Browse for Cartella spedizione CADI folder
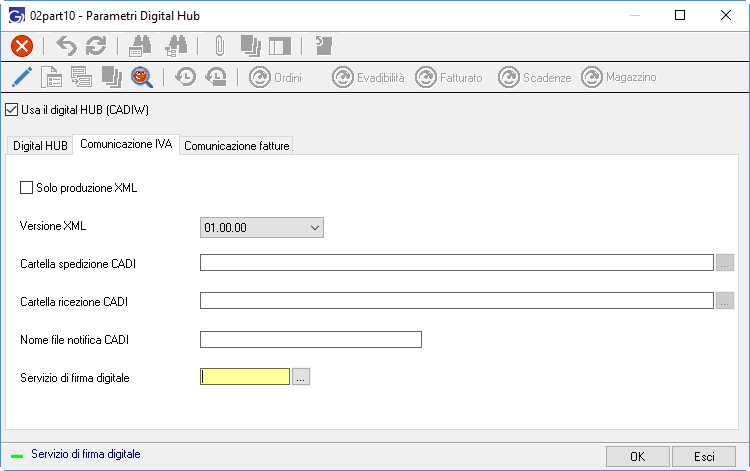The width and height of the screenshot is (750, 471). tap(725, 263)
